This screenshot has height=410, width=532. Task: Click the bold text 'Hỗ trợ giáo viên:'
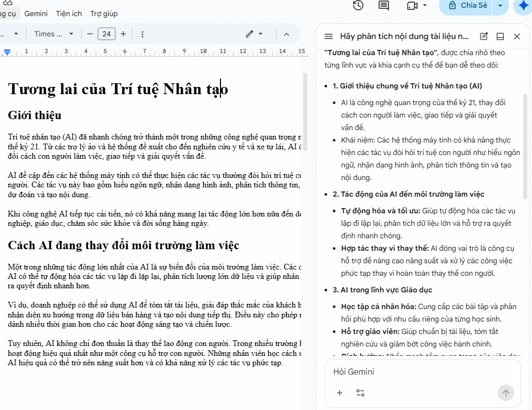[x=370, y=331]
